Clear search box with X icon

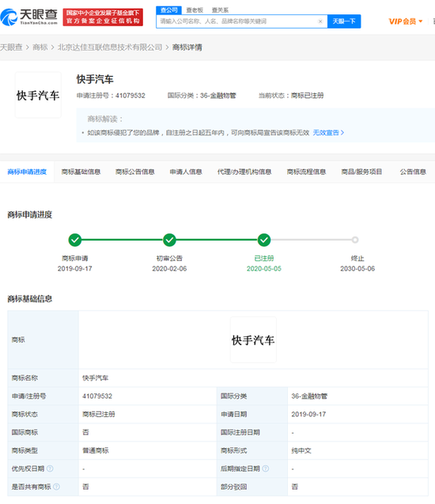(320, 21)
